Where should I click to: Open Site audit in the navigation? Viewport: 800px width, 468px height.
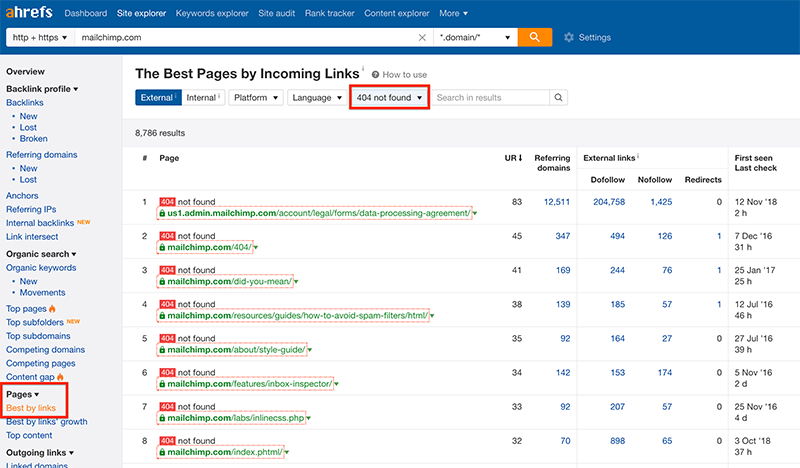coord(277,13)
